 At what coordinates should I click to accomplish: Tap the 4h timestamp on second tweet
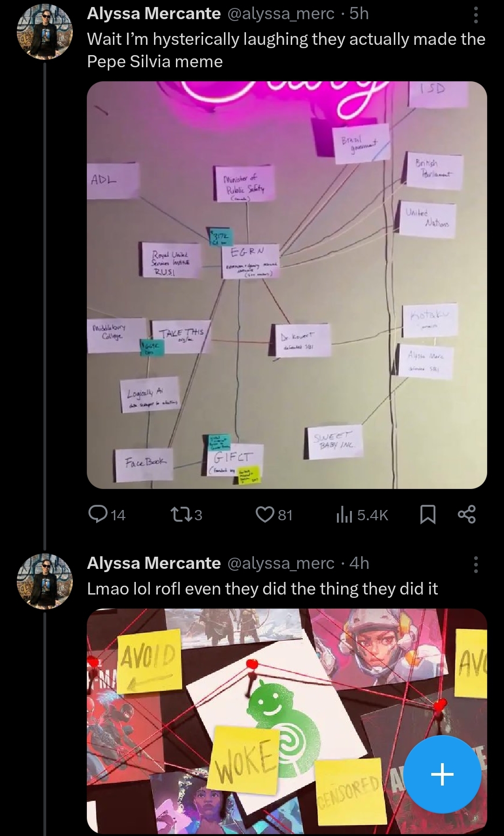pos(359,563)
